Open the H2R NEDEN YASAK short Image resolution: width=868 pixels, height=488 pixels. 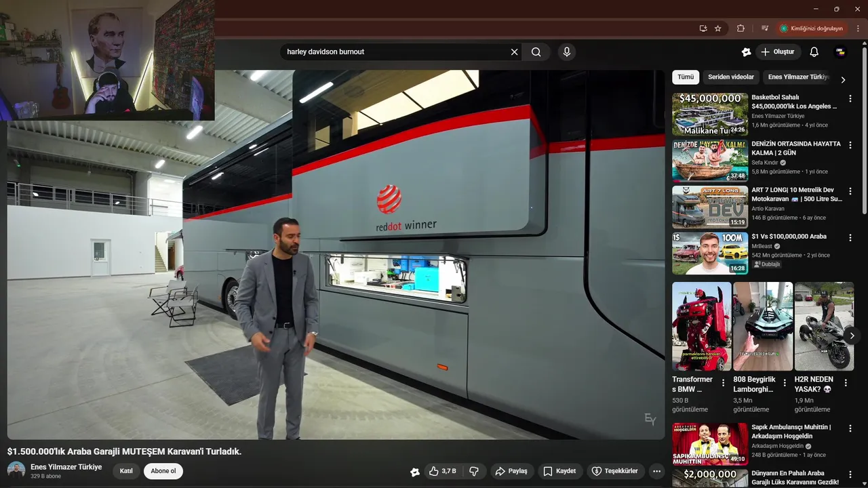pos(824,326)
